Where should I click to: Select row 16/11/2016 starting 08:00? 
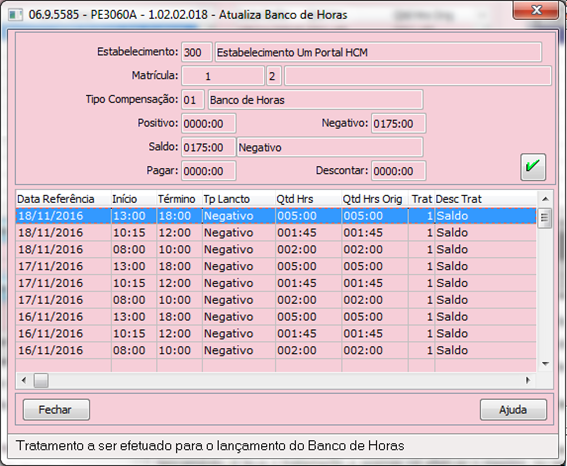tap(276, 350)
